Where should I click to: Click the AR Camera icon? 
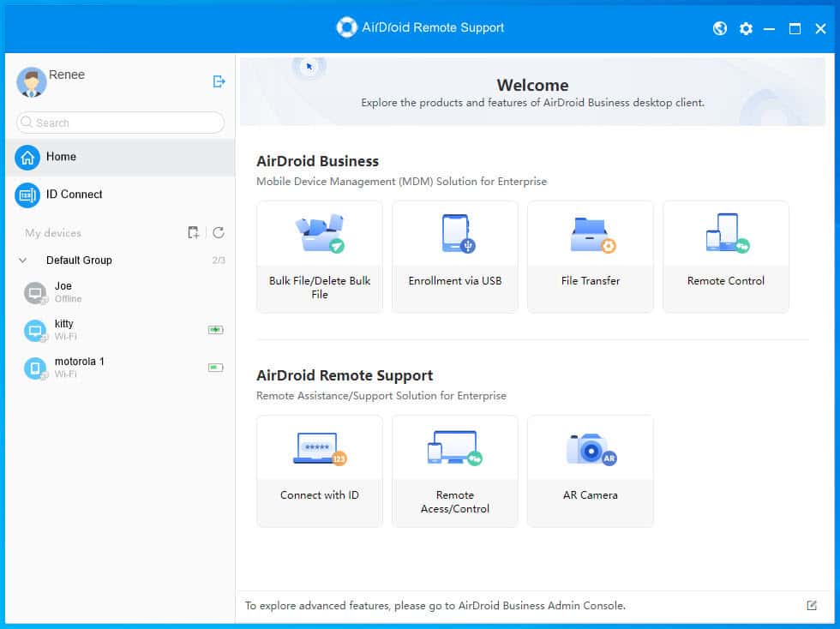click(x=591, y=449)
